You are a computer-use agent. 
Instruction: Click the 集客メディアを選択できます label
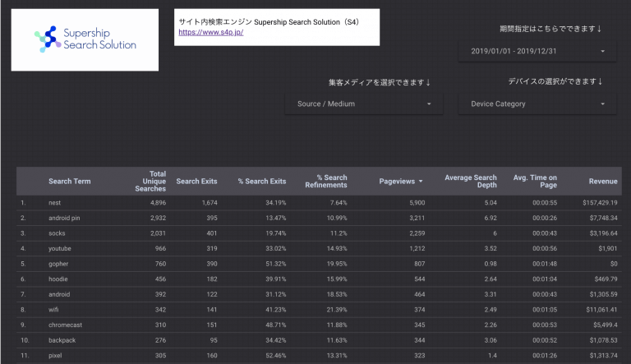tap(379, 82)
